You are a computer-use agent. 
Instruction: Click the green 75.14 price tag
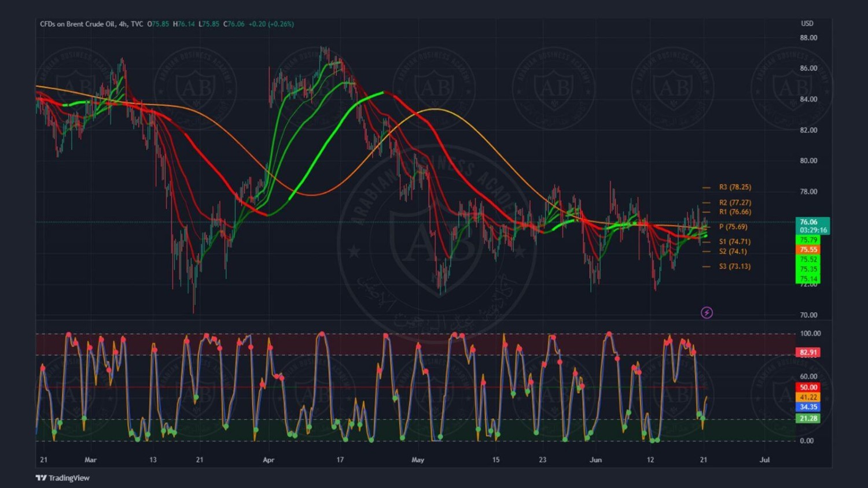point(808,279)
